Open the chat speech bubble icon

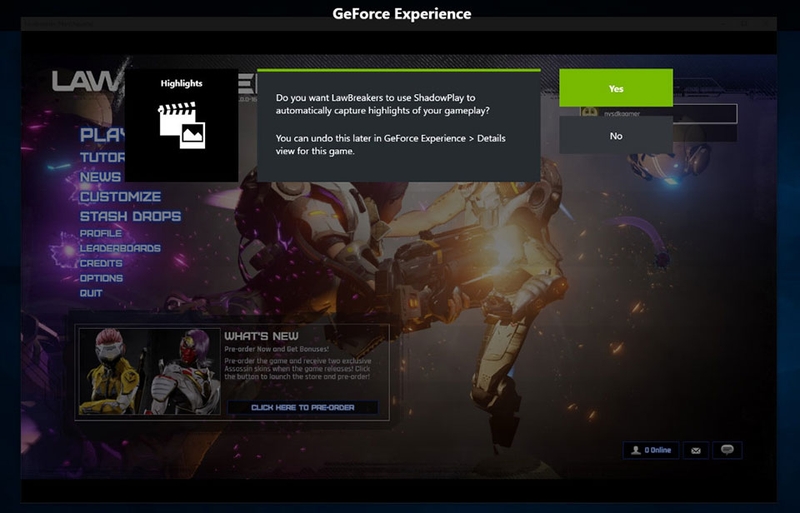coord(727,450)
